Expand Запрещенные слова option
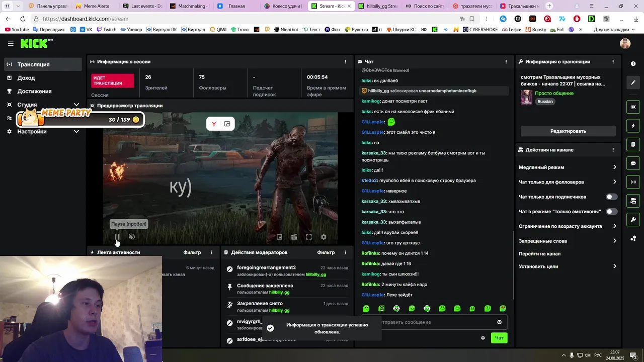Image resolution: width=644 pixels, height=362 pixels. pyautogui.click(x=568, y=241)
